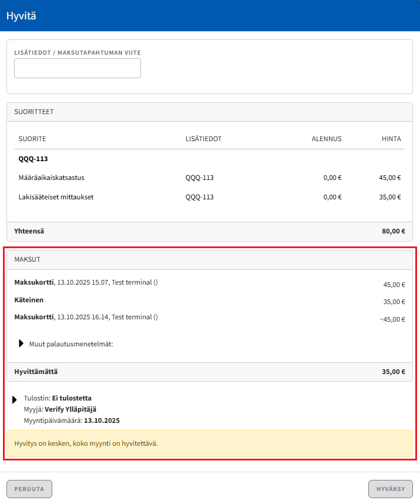Expand Muut palautusmenetelmät disclosure triangle
420x504 pixels.
click(22, 343)
